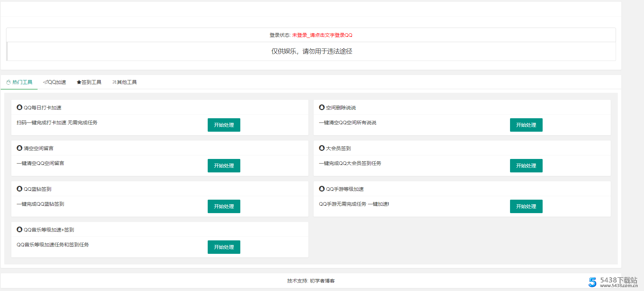
Task: Click the QQ penguin icon beside QQ音乐等级加速+签到
Action: [x=19, y=229]
